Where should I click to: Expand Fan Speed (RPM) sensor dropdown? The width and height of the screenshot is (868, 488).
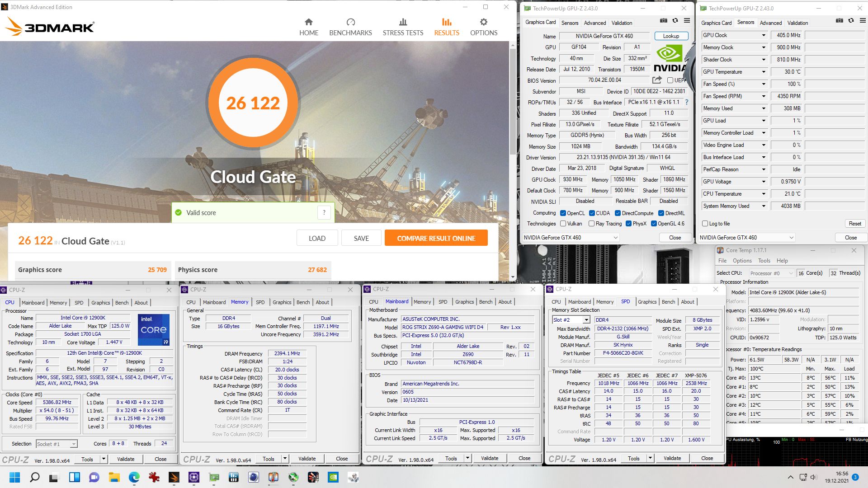click(x=764, y=96)
